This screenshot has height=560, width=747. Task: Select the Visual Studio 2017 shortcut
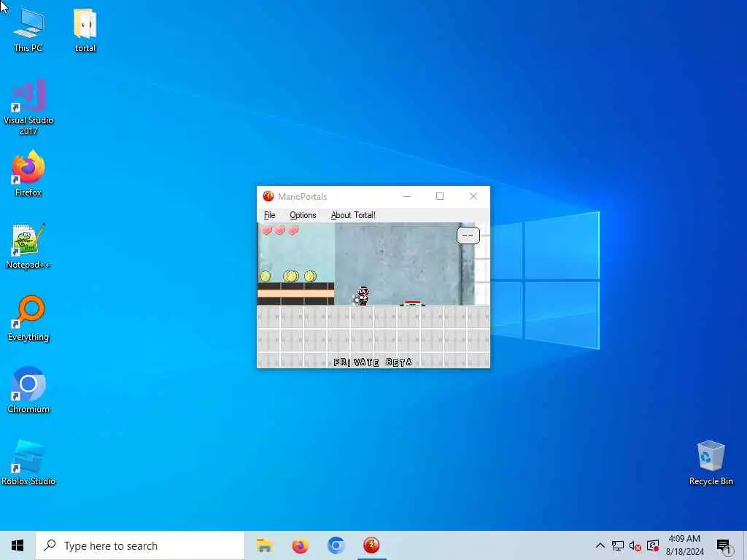tap(28, 107)
